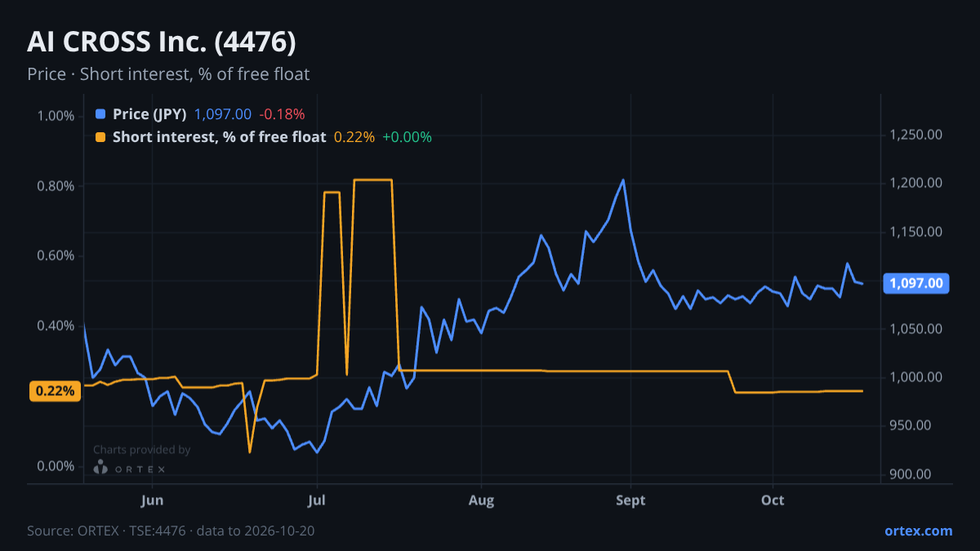This screenshot has height=551, width=980.
Task: Click the Charts provided by caption
Action: click(x=141, y=450)
